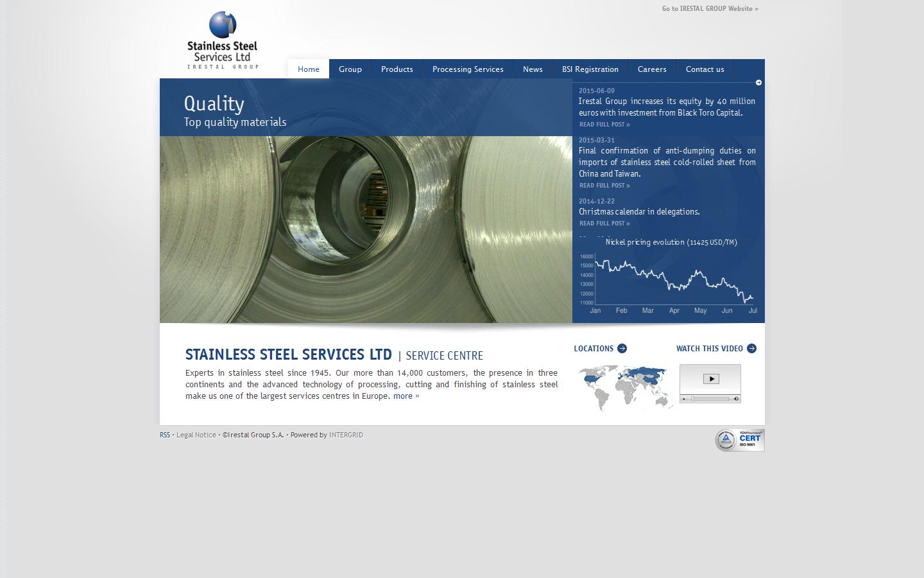Go to IRESTAL GROUP Website link

[x=710, y=8]
